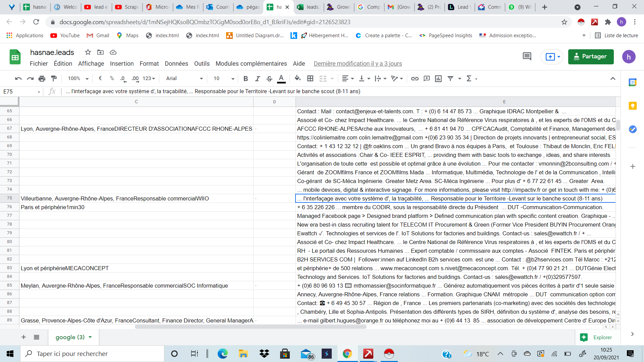Move document with folder icon
Viewport: 644px width, 362px height.
pyautogui.click(x=100, y=52)
